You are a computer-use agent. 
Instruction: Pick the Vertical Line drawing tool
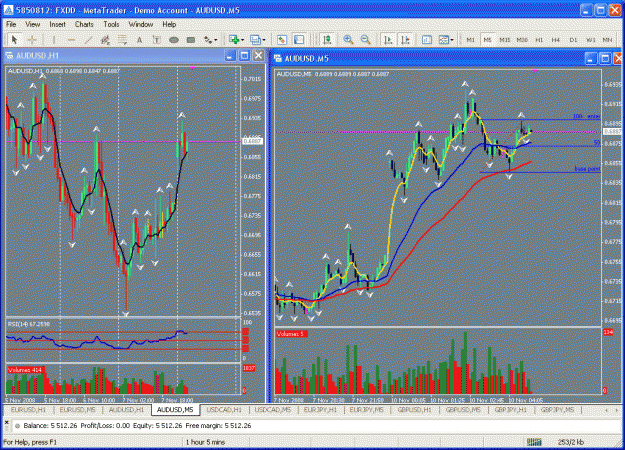coord(54,40)
